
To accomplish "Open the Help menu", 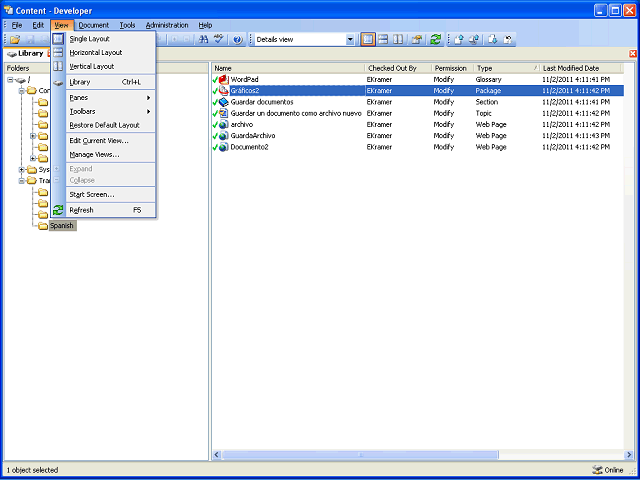I will coord(205,25).
